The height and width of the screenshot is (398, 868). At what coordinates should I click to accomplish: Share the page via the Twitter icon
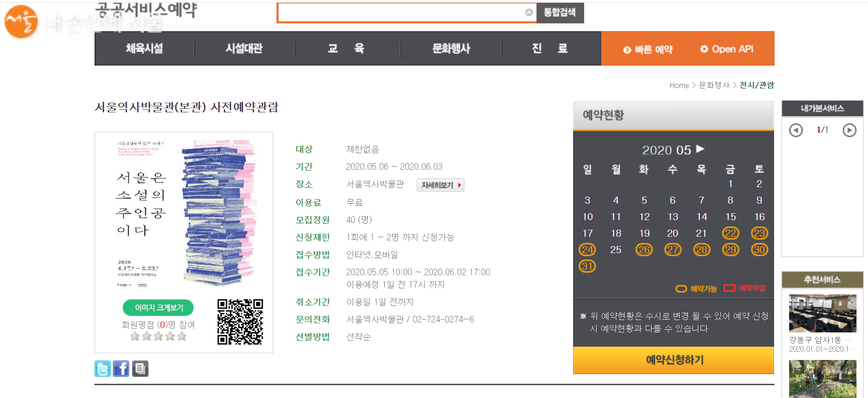[103, 369]
